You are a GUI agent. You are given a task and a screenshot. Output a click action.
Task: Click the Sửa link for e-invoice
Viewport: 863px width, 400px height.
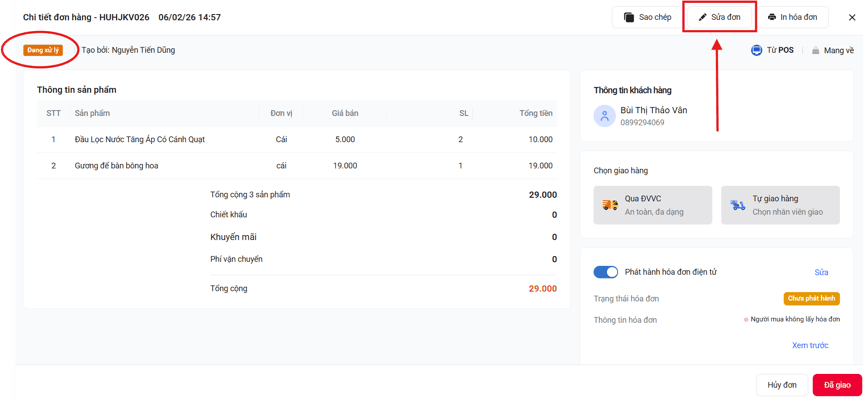tap(821, 272)
